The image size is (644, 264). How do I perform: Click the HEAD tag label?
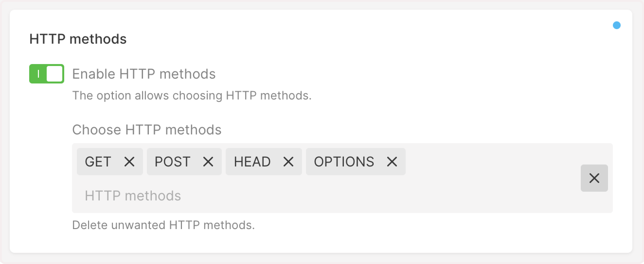pyautogui.click(x=252, y=162)
